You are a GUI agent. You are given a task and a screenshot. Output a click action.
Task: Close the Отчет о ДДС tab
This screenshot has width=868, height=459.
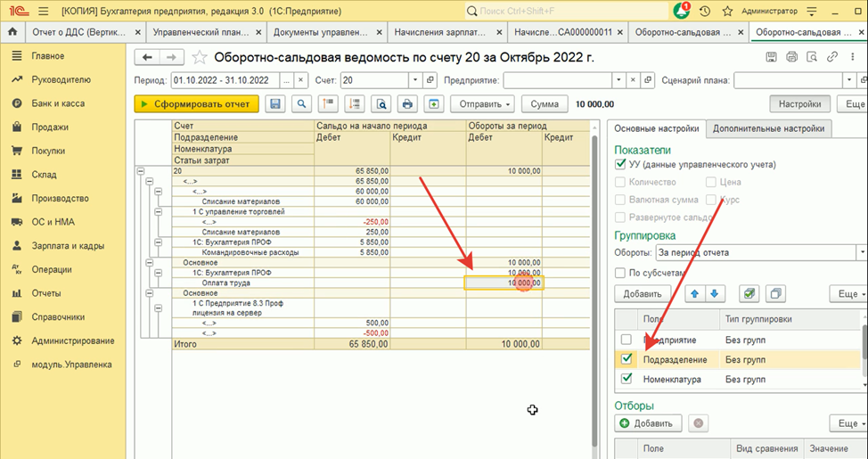pyautogui.click(x=138, y=32)
